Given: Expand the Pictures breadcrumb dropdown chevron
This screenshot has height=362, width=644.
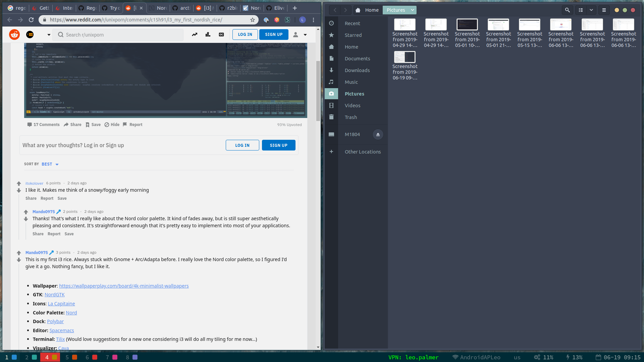Looking at the screenshot, I should coord(412,10).
